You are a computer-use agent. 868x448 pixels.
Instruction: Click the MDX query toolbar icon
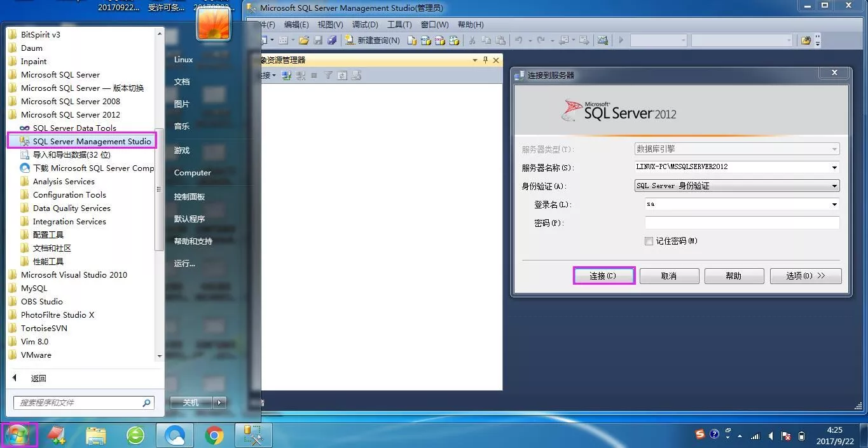point(425,40)
